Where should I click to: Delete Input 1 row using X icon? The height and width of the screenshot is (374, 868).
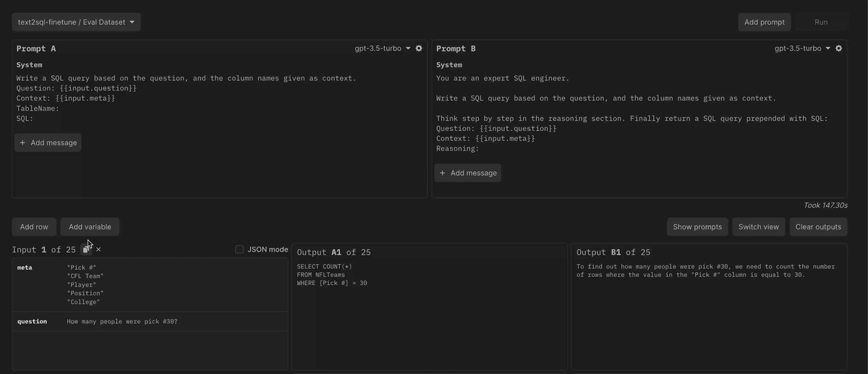pos(98,250)
